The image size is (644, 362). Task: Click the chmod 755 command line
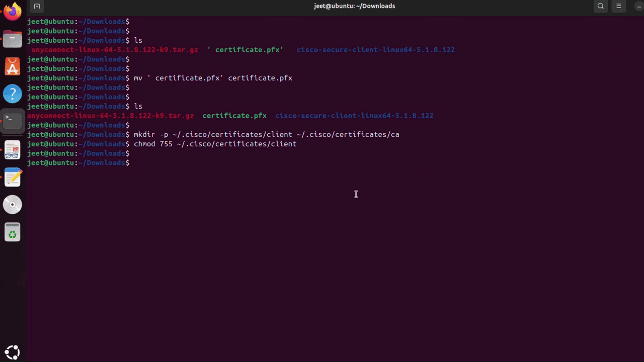point(215,144)
